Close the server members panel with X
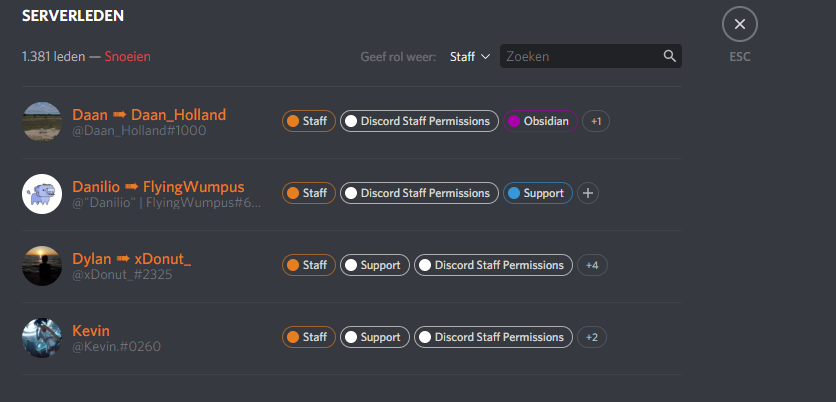 point(739,24)
